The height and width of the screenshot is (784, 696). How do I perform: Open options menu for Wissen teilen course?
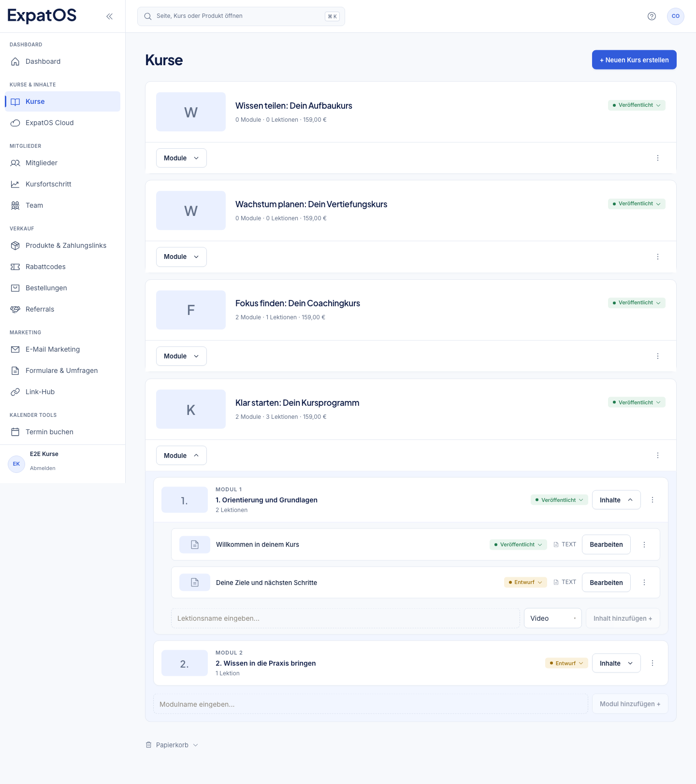tap(658, 158)
